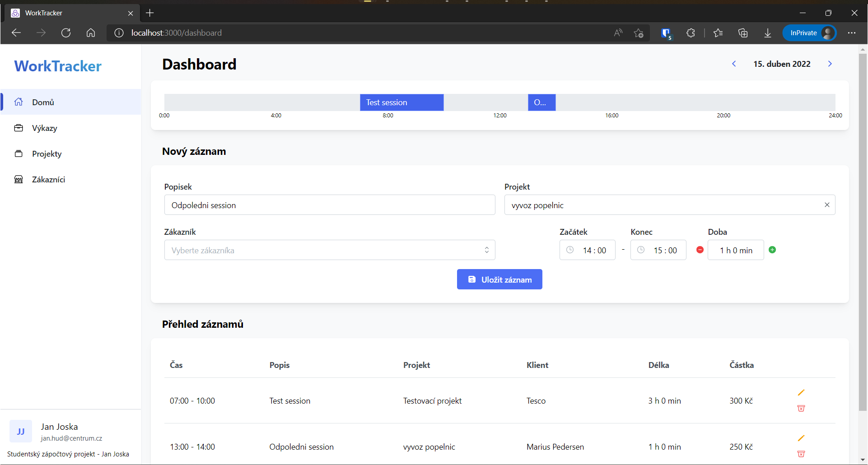Viewport: 868px width, 465px height.
Task: Open the Projekt combo box
Action: click(670, 205)
